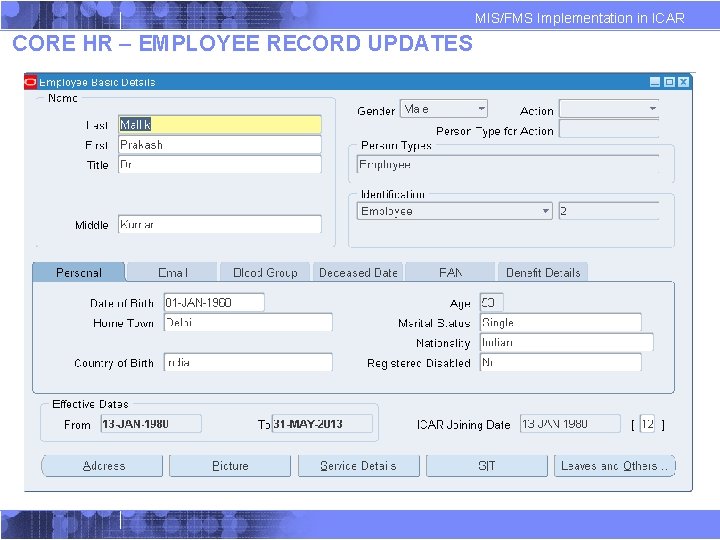Click the Address button
The height and width of the screenshot is (540, 720).
click(102, 466)
